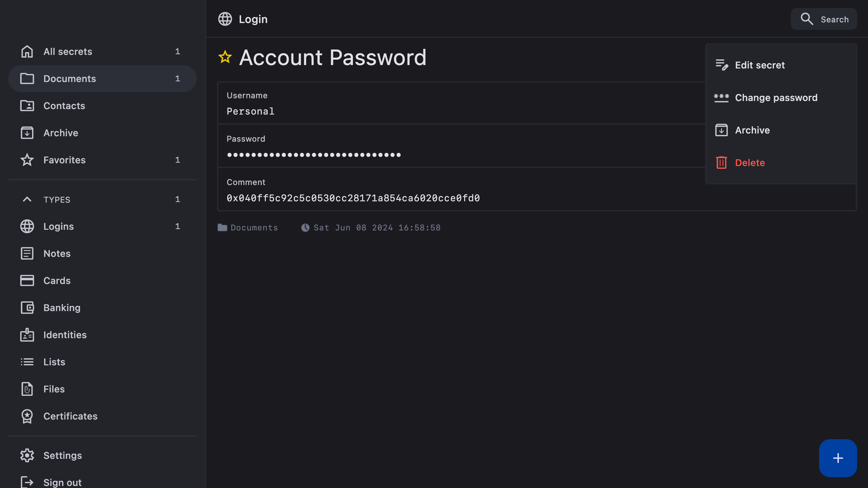
Task: Open Settings gear in sidebar
Action: tap(27, 455)
